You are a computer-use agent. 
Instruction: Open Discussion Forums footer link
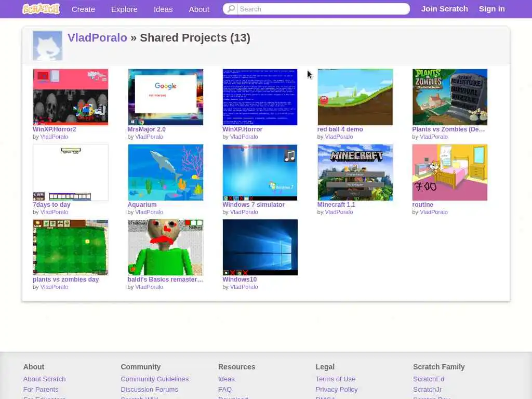(149, 390)
